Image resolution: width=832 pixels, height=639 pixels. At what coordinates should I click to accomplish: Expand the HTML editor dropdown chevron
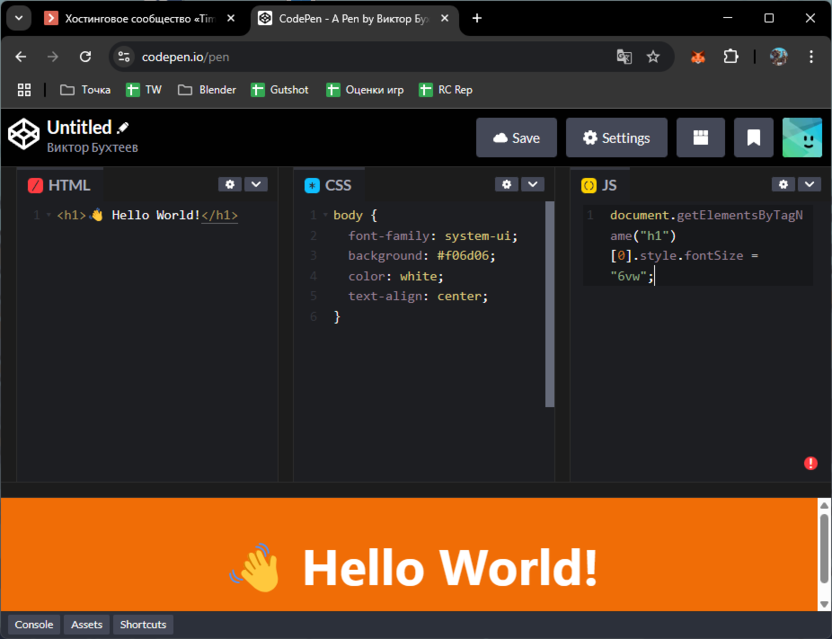click(256, 184)
